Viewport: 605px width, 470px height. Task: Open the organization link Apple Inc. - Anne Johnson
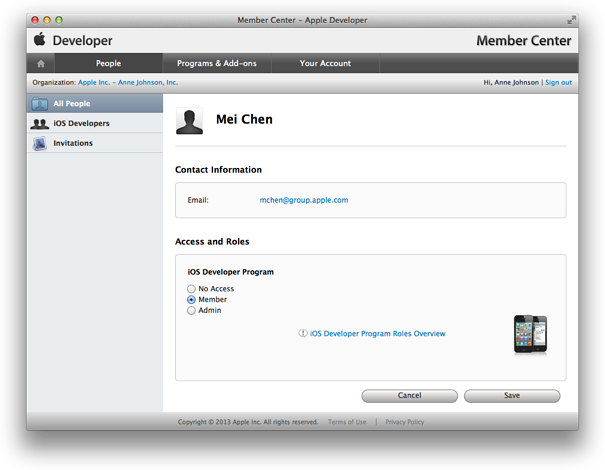pyautogui.click(x=128, y=82)
